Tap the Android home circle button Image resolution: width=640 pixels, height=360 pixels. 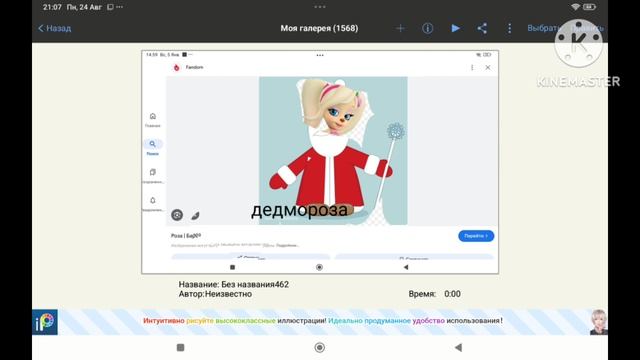pos(320,347)
